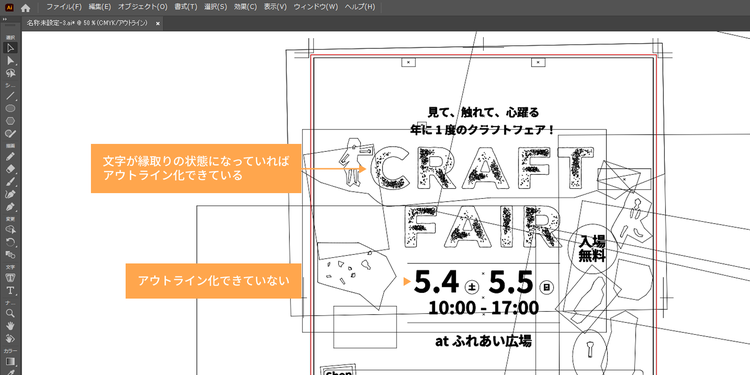
Task: Select the 見て、触れて、心躍る headline text
Action: pyautogui.click(x=483, y=113)
